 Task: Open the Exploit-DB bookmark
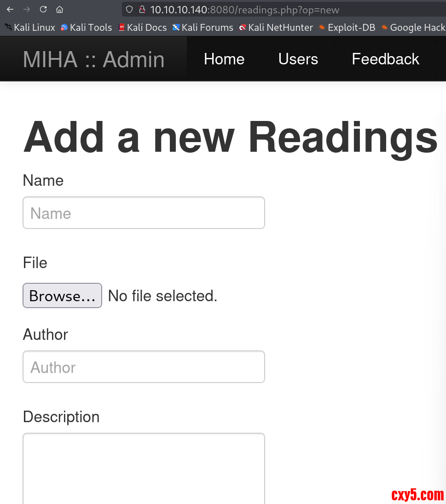[x=347, y=28]
